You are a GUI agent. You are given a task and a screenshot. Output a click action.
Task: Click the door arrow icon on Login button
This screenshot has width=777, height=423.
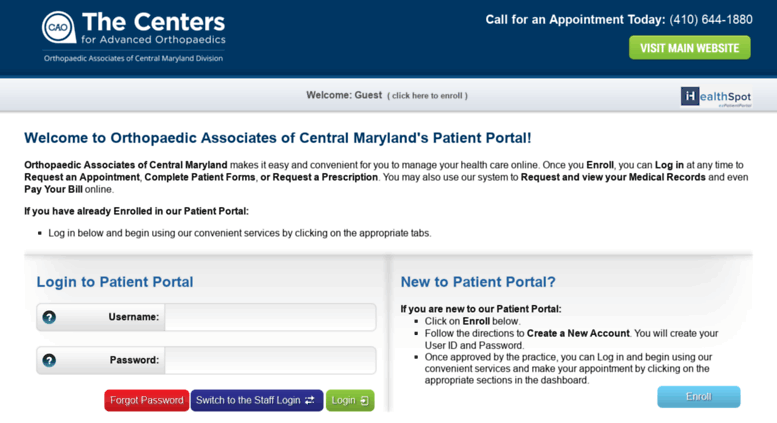pos(364,400)
